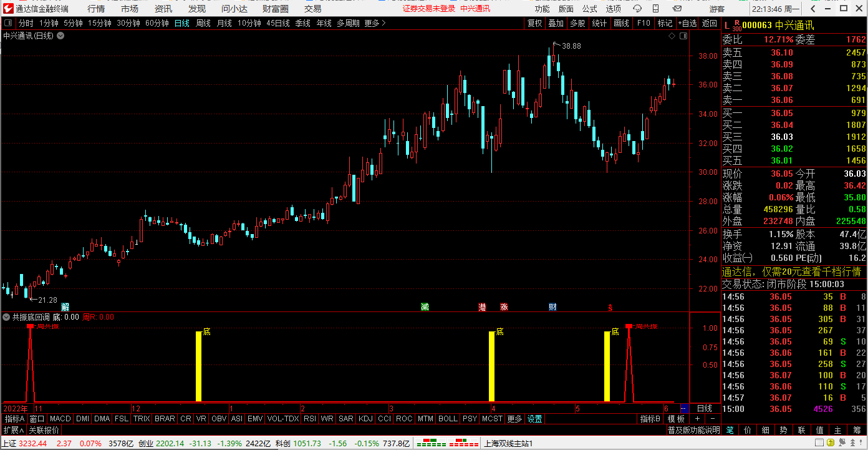Viewport: 868px width, 450px height.
Task: Toggle the 叠加 overlay button
Action: 556,23
